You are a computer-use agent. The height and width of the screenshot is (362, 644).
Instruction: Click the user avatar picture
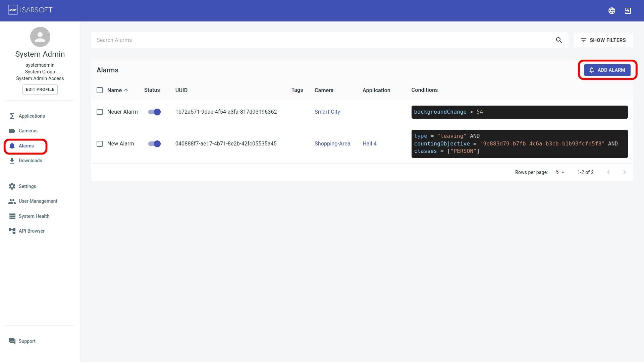point(40,37)
